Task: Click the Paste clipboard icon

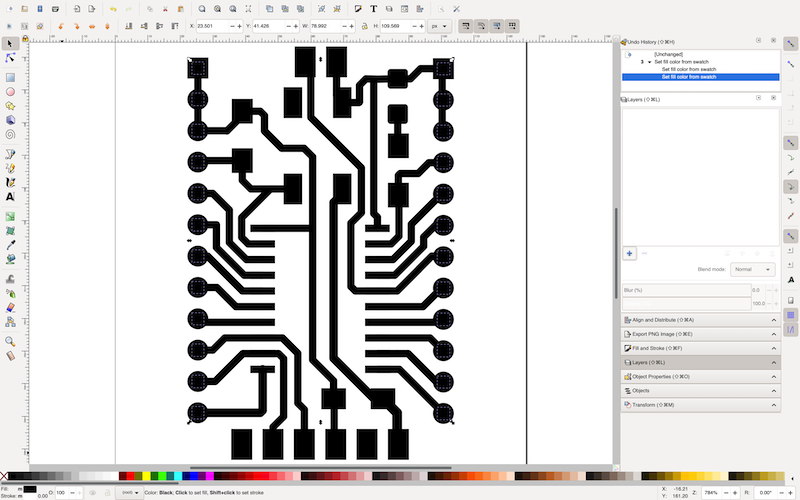Action: click(180, 9)
